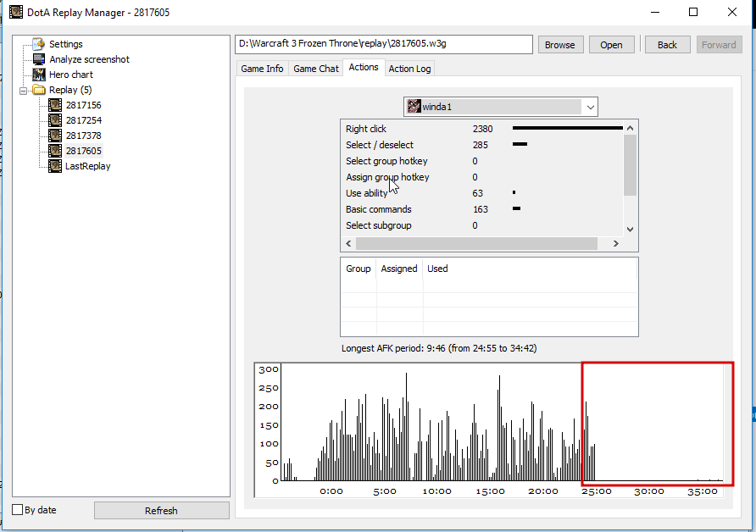This screenshot has height=532, width=756.
Task: Select the Replay (5) folder label
Action: 70,90
